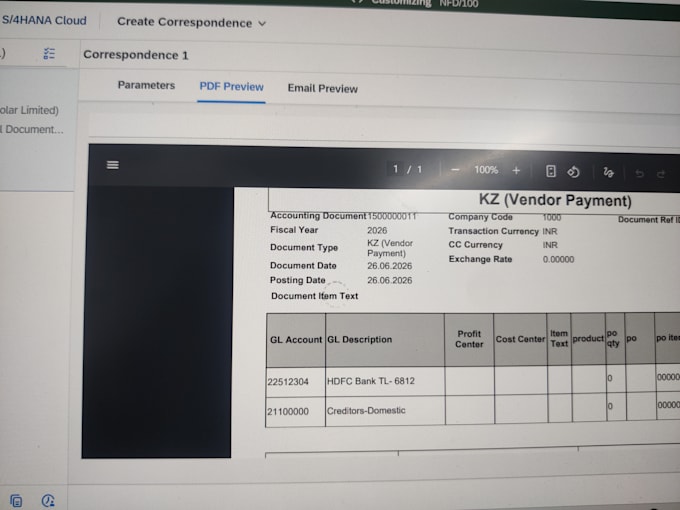The image size is (680, 510).
Task: Click the Fiscal Year value 2026
Action: click(x=377, y=230)
